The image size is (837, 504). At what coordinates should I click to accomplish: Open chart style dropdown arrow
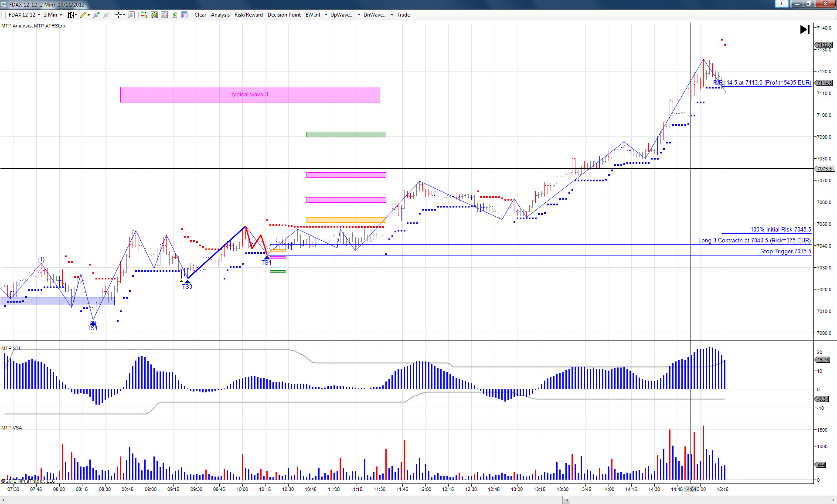click(76, 15)
